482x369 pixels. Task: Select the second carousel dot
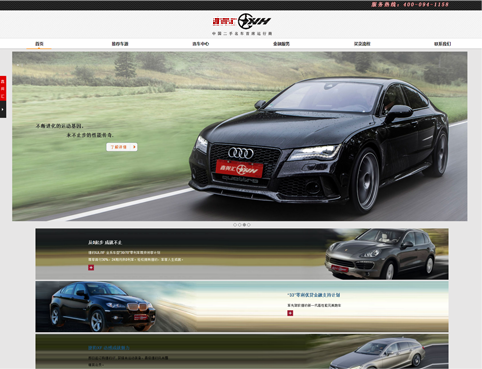239,225
